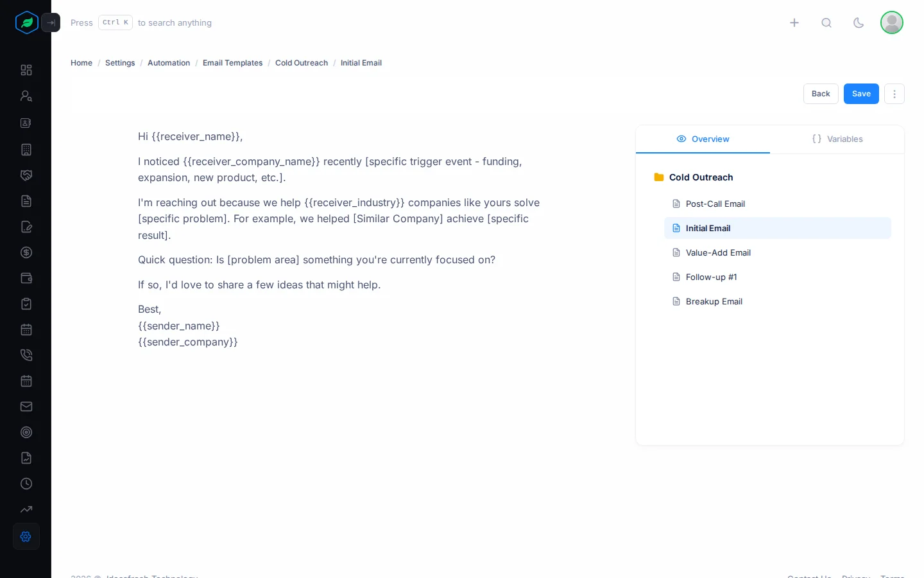Toggle dark mode with the moon icon
The height and width of the screenshot is (578, 924).
pyautogui.click(x=859, y=22)
